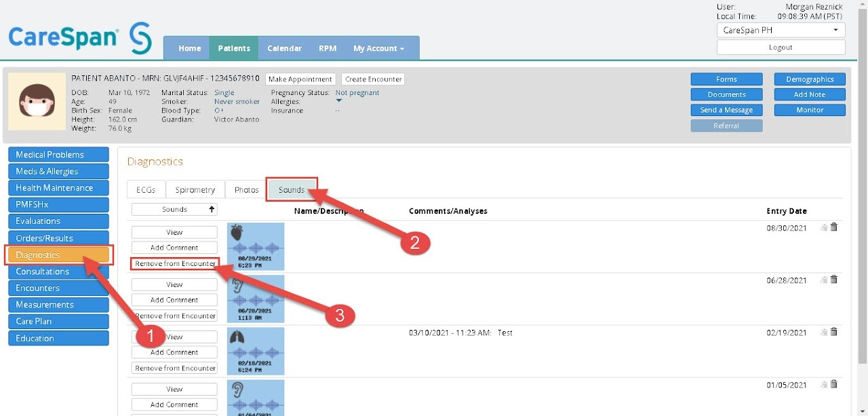Add Comment to the 06/28/2021 sound
Screen dimensions: 868x416
tap(174, 300)
